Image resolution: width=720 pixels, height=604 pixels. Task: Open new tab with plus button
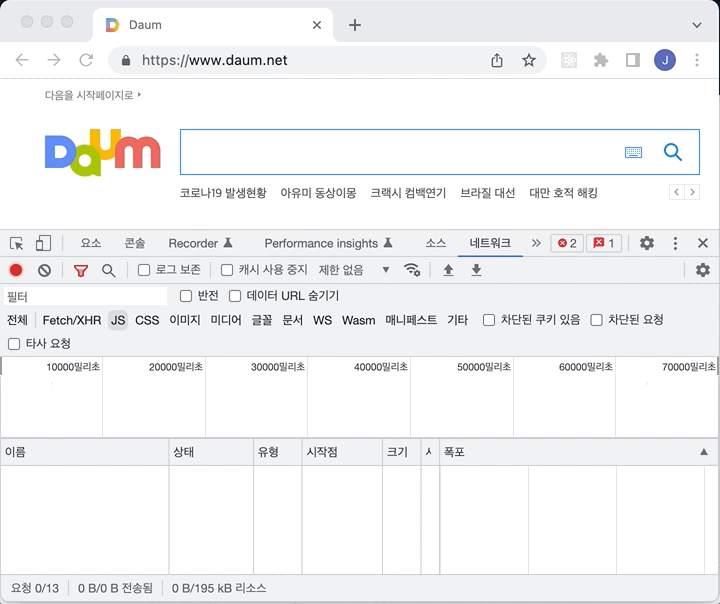355,25
